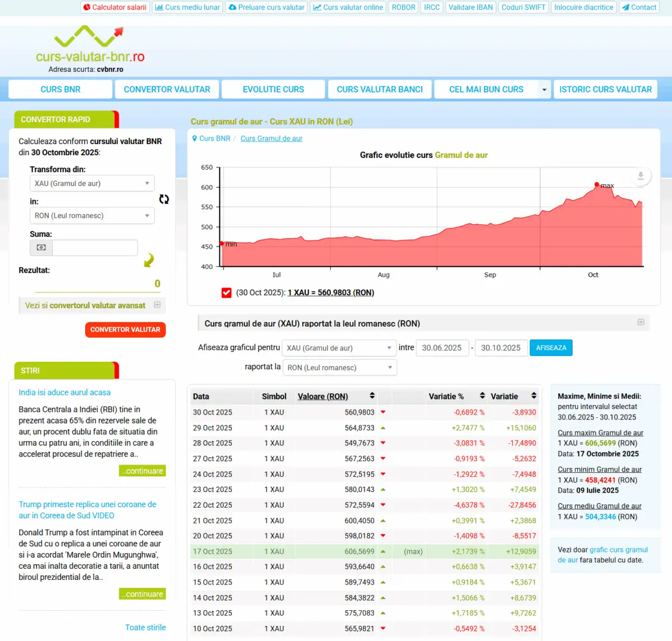Click the min marker on the chart
This screenshot has height=641, width=672.
pyautogui.click(x=222, y=244)
